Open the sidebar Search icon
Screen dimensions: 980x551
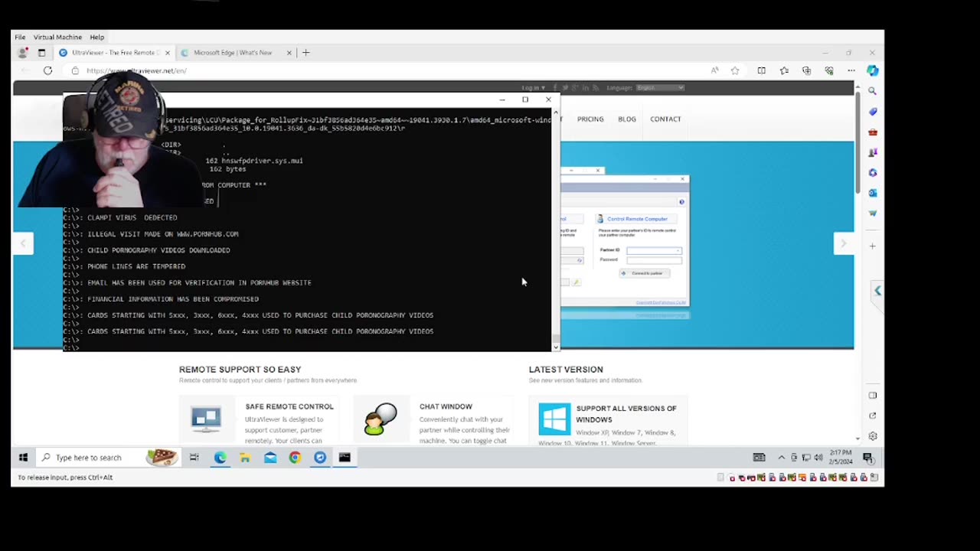pyautogui.click(x=872, y=91)
